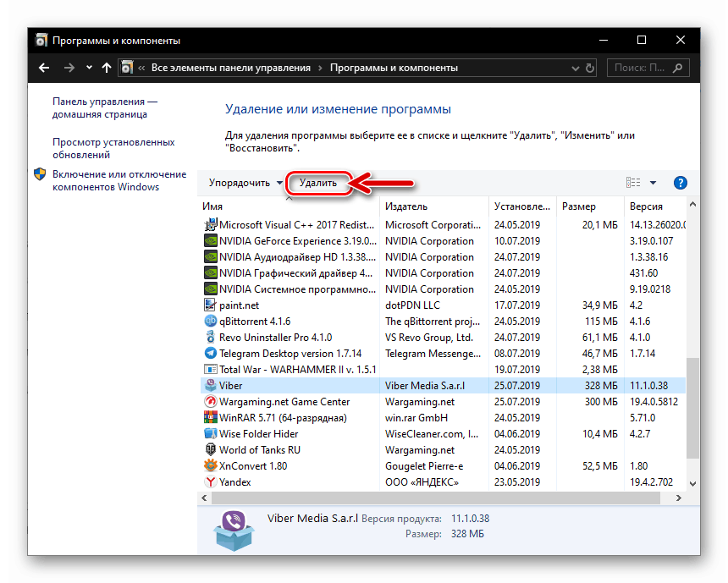Go up one level with Up arrow
The height and width of the screenshot is (583, 728).
point(107,68)
